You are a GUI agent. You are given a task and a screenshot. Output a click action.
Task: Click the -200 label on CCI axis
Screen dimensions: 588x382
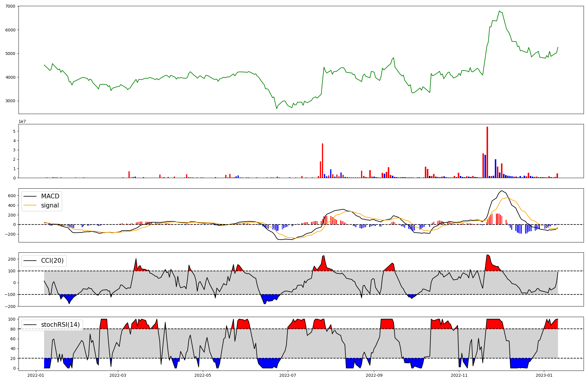[10, 306]
